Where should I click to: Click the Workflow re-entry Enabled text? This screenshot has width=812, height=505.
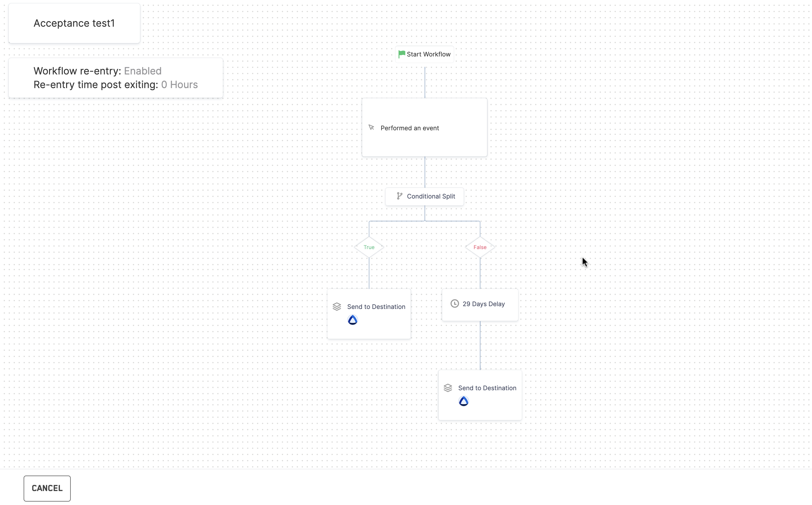143,71
